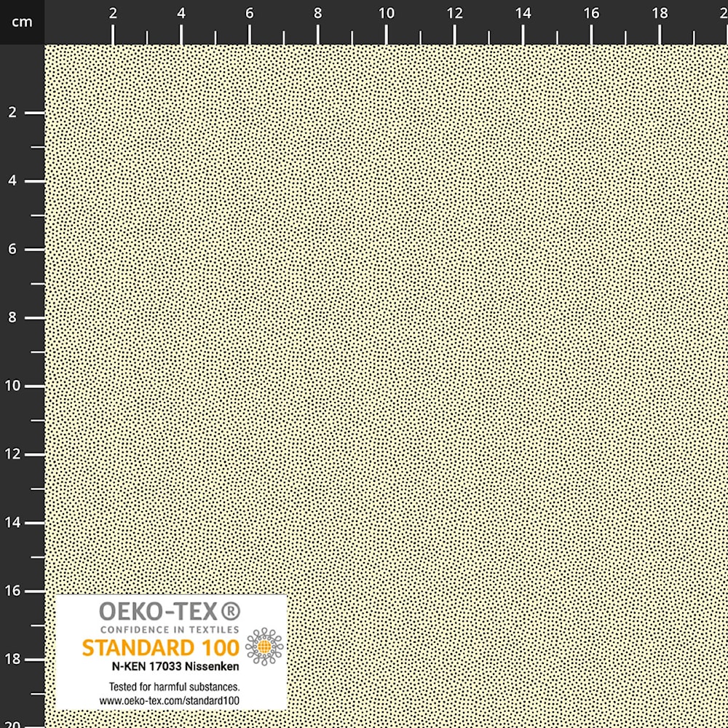Click the 18 mark on top ruler
This screenshot has width=728, height=728.
pyautogui.click(x=660, y=13)
